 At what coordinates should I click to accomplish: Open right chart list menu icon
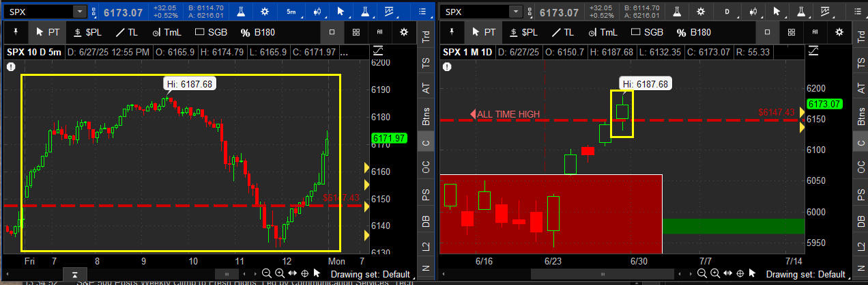point(859,12)
